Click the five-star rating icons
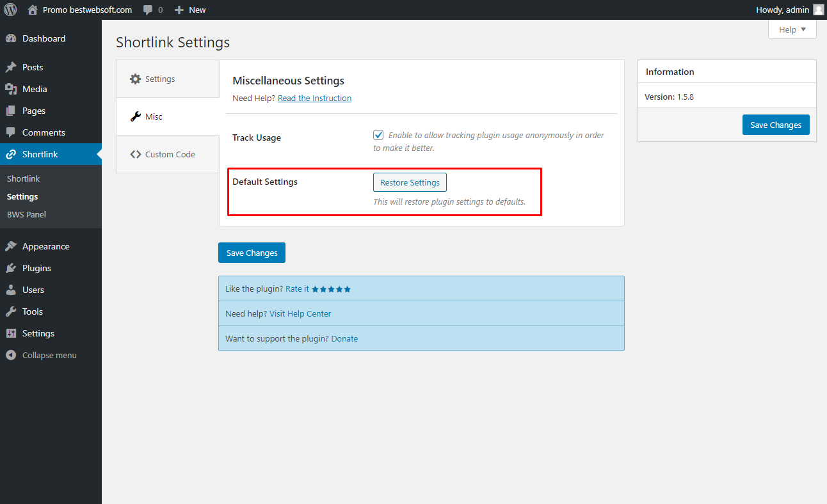This screenshot has height=504, width=827. [x=332, y=289]
